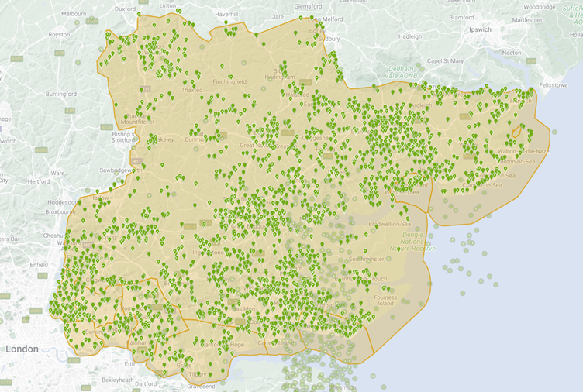The height and width of the screenshot is (392, 583).
Task: Select the Felixstowe place label
Action: pyautogui.click(x=554, y=85)
